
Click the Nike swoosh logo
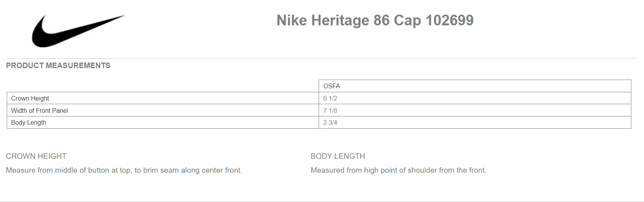coord(78,31)
